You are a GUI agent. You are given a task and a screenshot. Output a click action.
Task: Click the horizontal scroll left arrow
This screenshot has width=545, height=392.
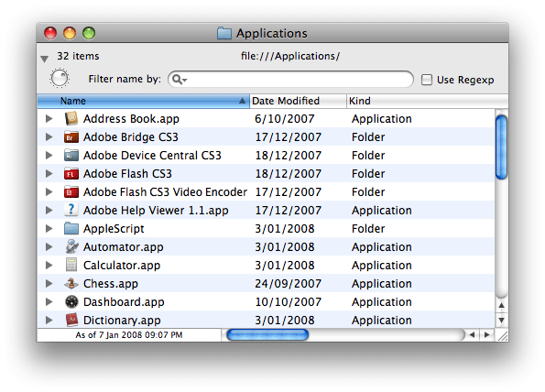pos(472,334)
